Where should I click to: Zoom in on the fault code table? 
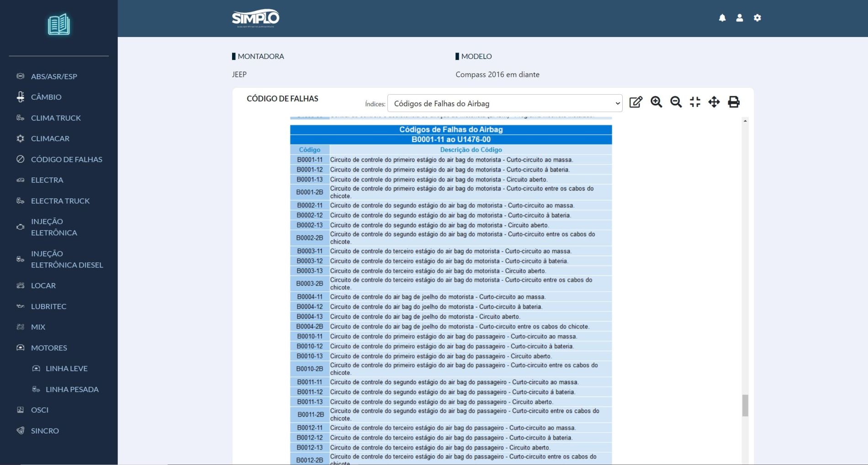click(656, 102)
